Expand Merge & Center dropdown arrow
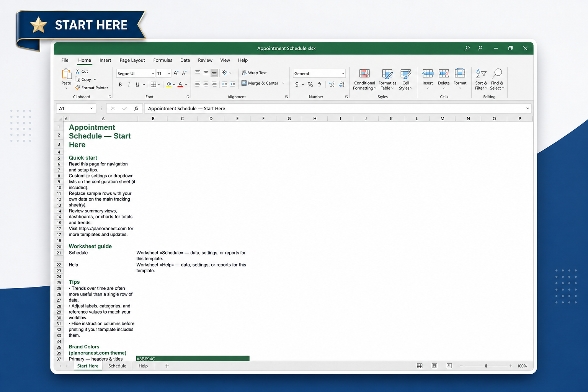This screenshot has width=588, height=392. [283, 83]
